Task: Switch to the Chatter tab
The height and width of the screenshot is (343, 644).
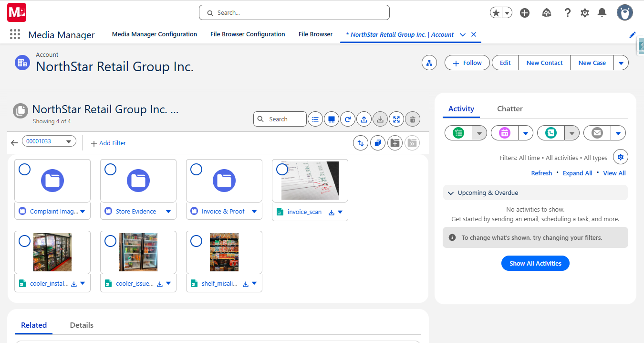Action: pyautogui.click(x=510, y=109)
